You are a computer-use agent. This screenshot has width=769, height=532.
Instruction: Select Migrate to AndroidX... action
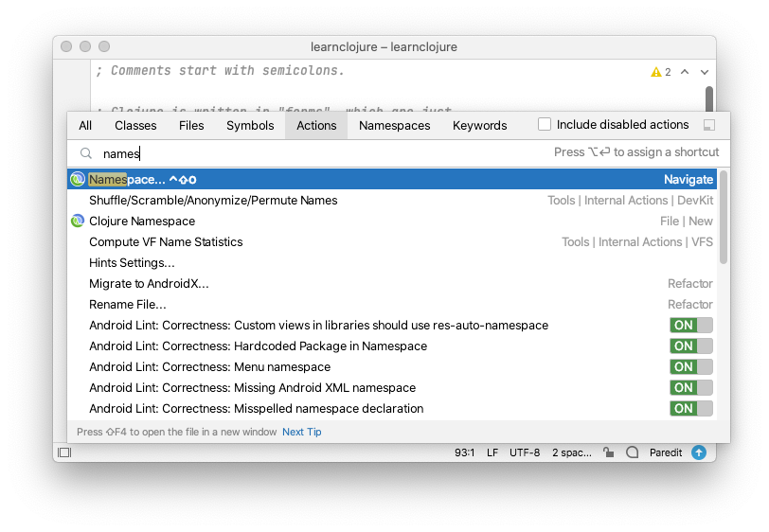pos(392,284)
